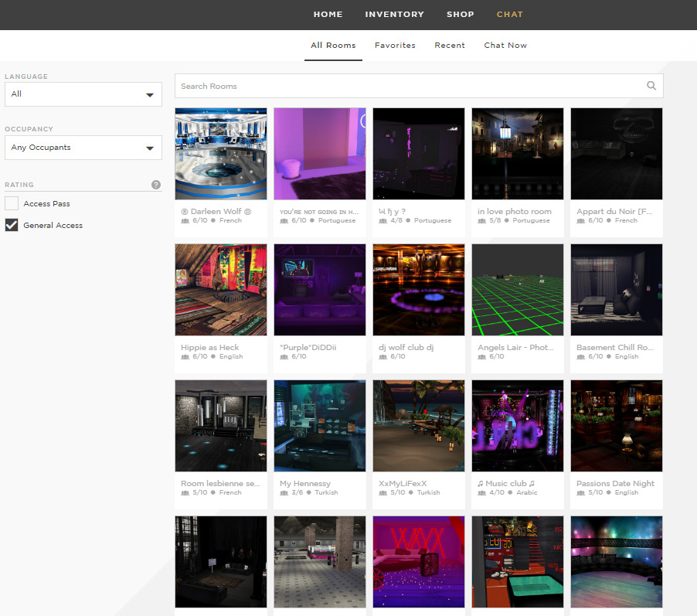Uncheck the General Access checkbox
The width and height of the screenshot is (697, 616).
[x=12, y=225]
